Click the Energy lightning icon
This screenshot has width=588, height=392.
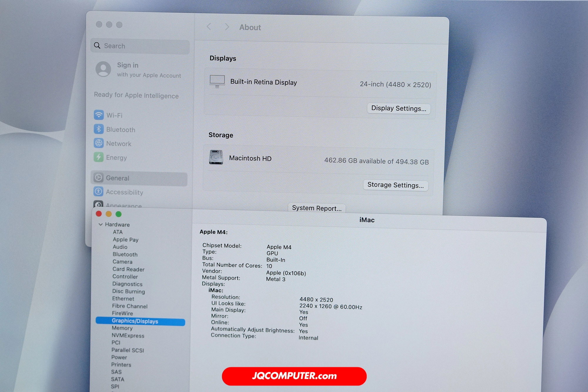click(98, 157)
